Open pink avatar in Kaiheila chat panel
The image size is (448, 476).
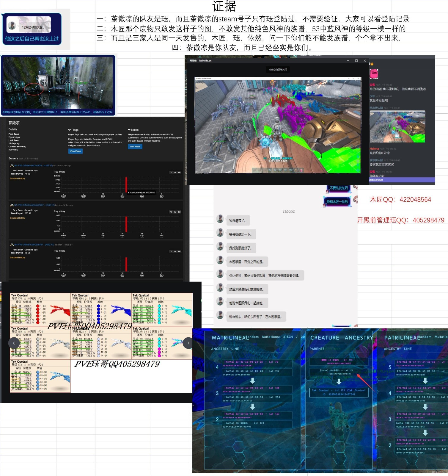[x=374, y=74]
